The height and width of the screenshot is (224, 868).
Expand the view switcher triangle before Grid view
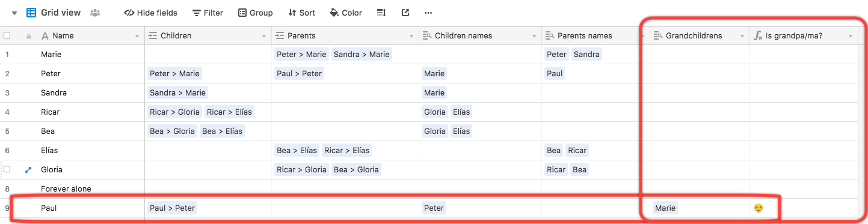(14, 13)
